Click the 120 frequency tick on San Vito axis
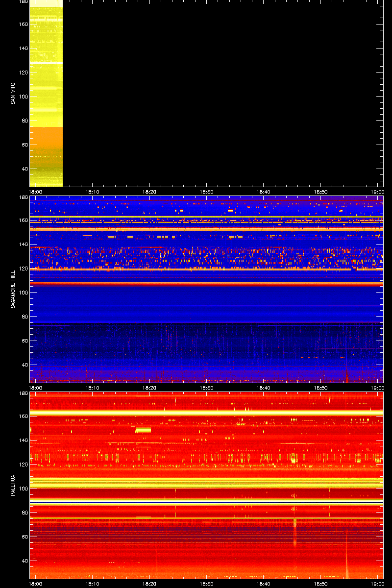Screen dimensions: 392x588 click(23, 73)
